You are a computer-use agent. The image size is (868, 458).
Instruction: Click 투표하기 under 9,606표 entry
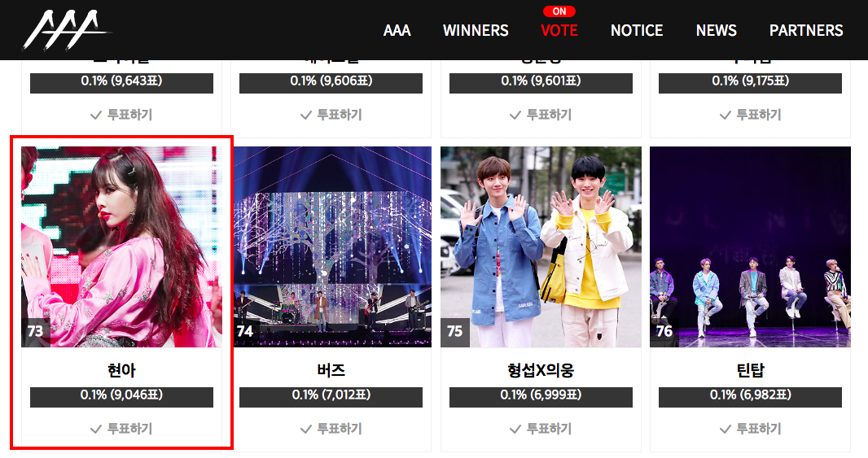pos(331,115)
